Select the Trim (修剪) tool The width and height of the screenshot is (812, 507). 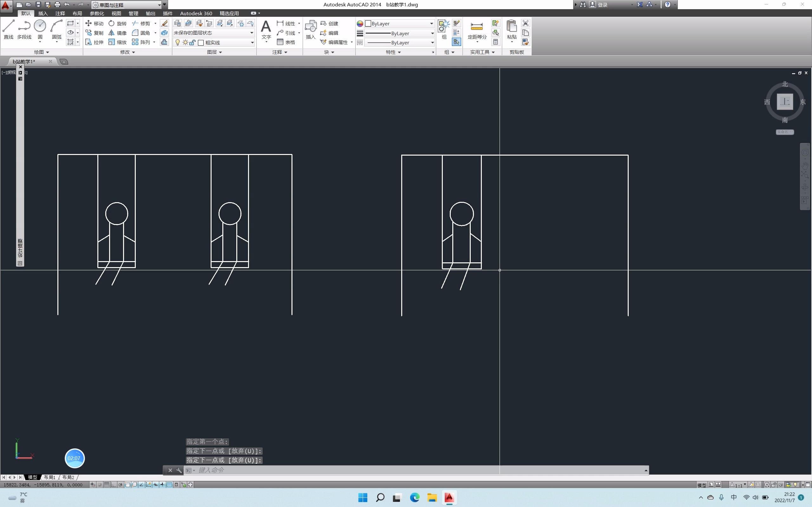click(x=141, y=23)
